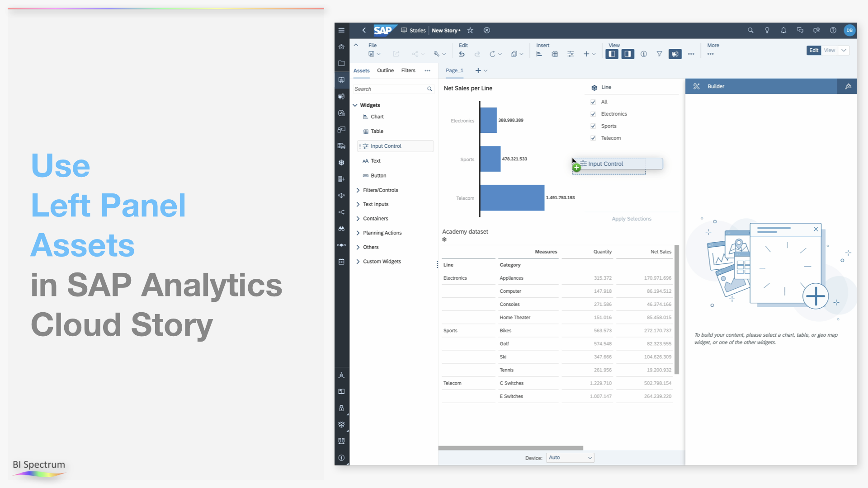This screenshot has width=868, height=488.
Task: Close the story with the circled X
Action: point(487,30)
